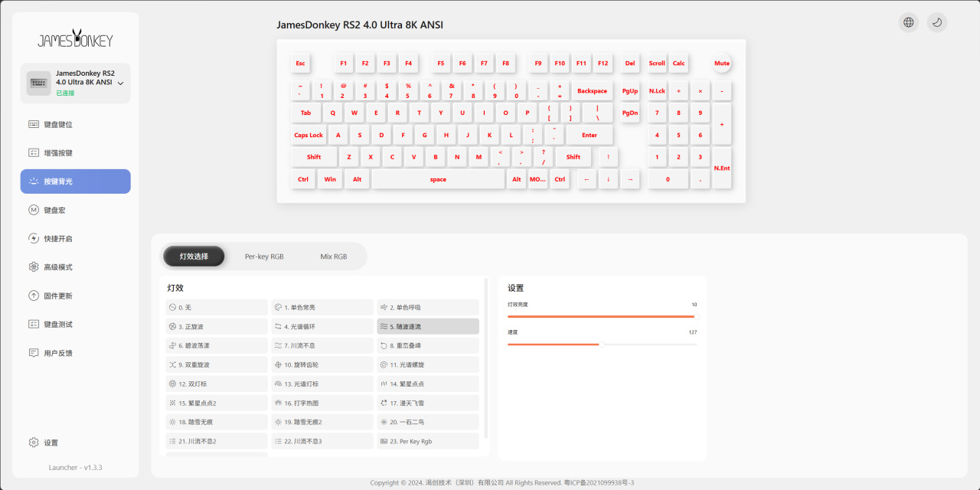Click the Mute knob on keyboard
This screenshot has width=980, height=490.
point(722,64)
